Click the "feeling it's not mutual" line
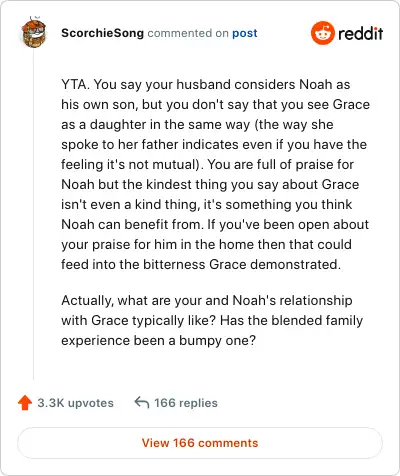 click(207, 164)
